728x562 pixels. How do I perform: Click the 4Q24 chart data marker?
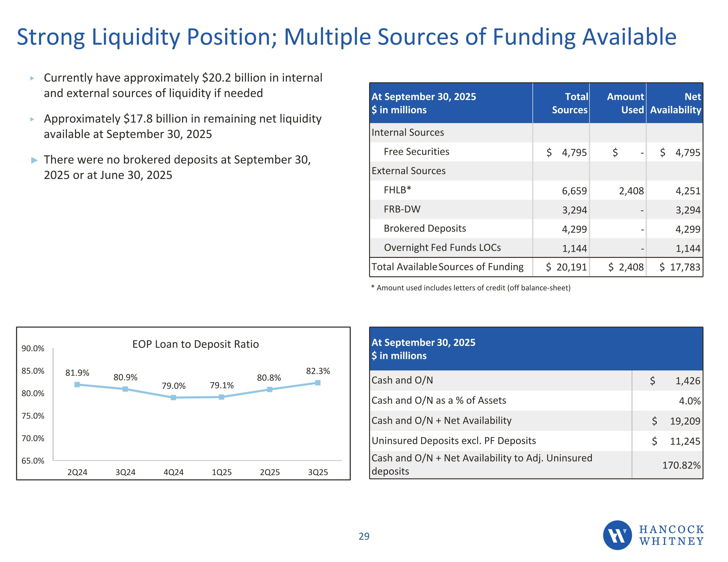click(x=173, y=397)
